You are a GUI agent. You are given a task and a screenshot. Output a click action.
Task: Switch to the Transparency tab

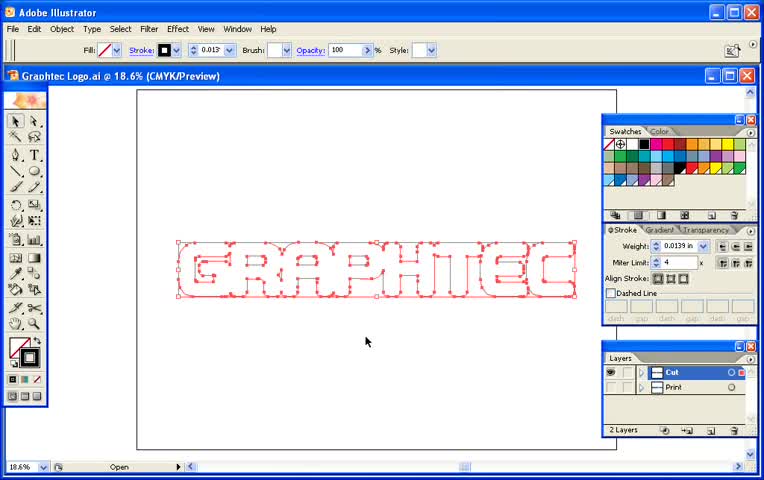click(x=705, y=230)
